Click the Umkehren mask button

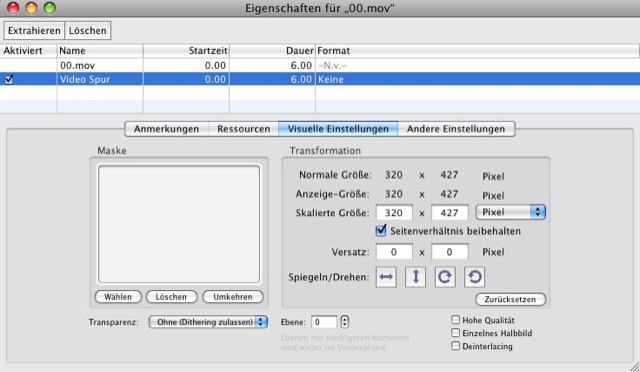coord(233,297)
